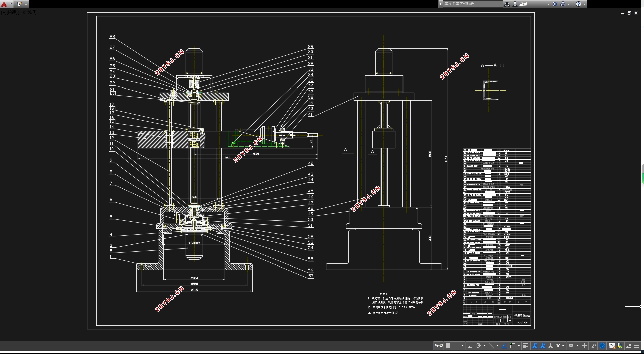The height and width of the screenshot is (354, 644).
Task: Switch to the 模型 model space tab
Action: coord(439,346)
